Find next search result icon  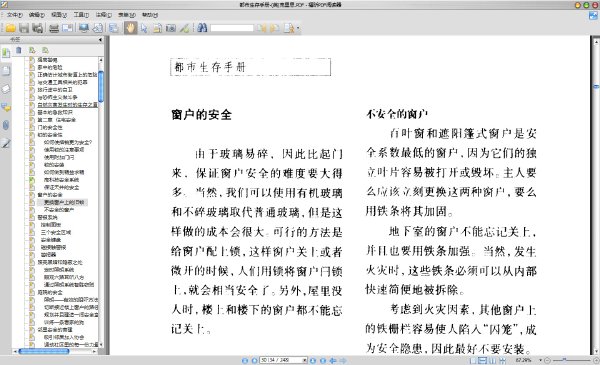[274, 28]
